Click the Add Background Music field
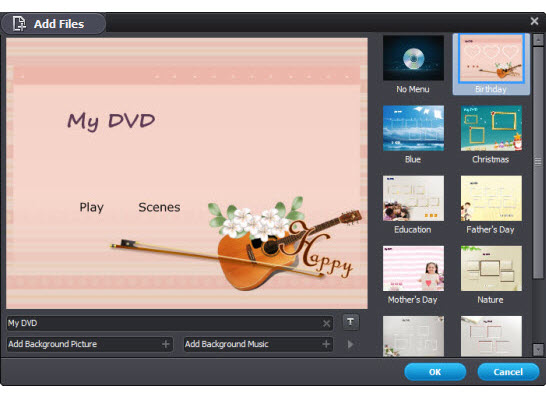Screen dimensions: 546x396 coord(258,344)
